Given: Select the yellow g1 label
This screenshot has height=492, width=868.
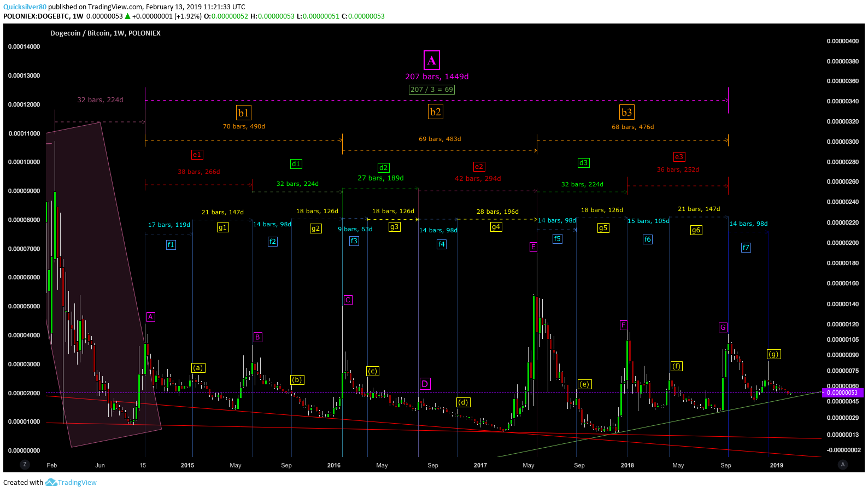Looking at the screenshot, I should tap(222, 227).
